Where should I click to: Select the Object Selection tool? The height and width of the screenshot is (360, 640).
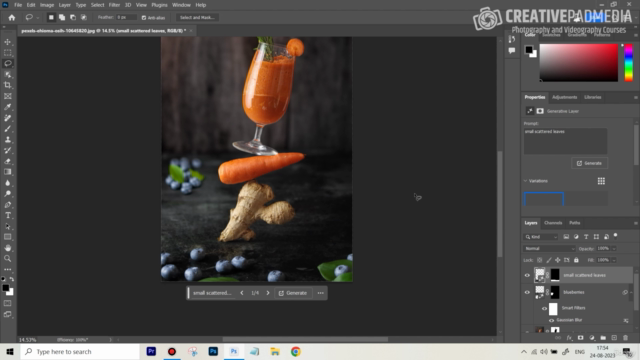pos(7,75)
